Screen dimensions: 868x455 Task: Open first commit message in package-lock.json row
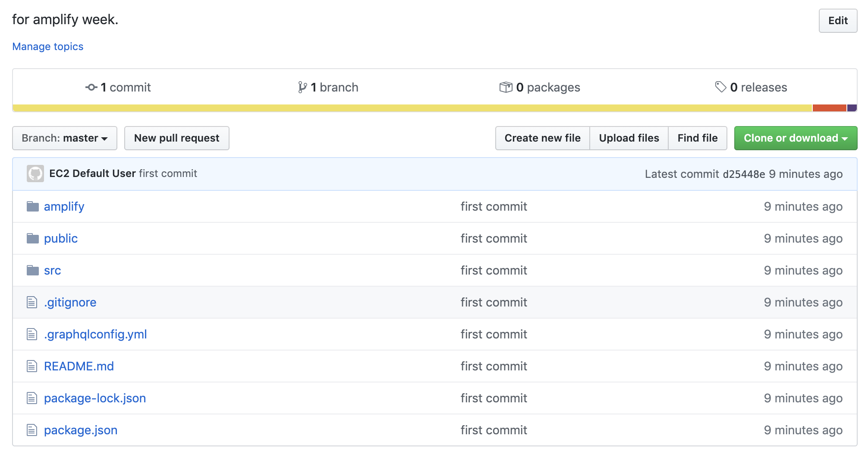[x=494, y=398]
